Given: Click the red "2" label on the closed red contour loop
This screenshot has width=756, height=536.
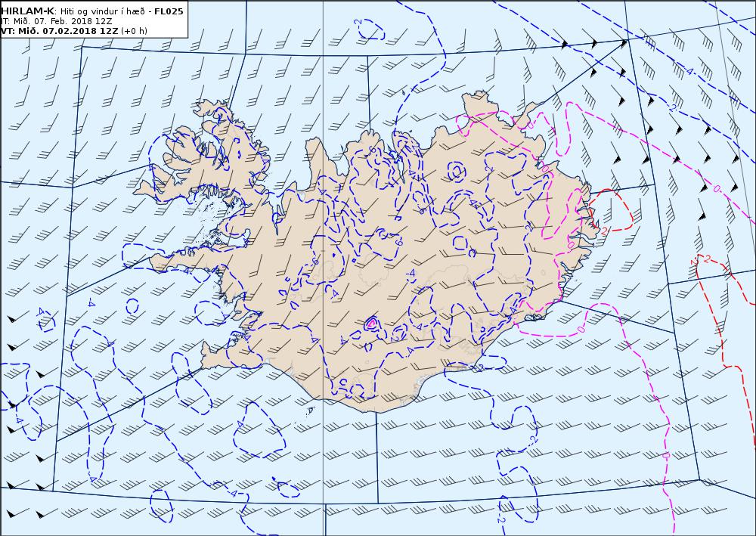Looking at the screenshot, I should point(603,231).
